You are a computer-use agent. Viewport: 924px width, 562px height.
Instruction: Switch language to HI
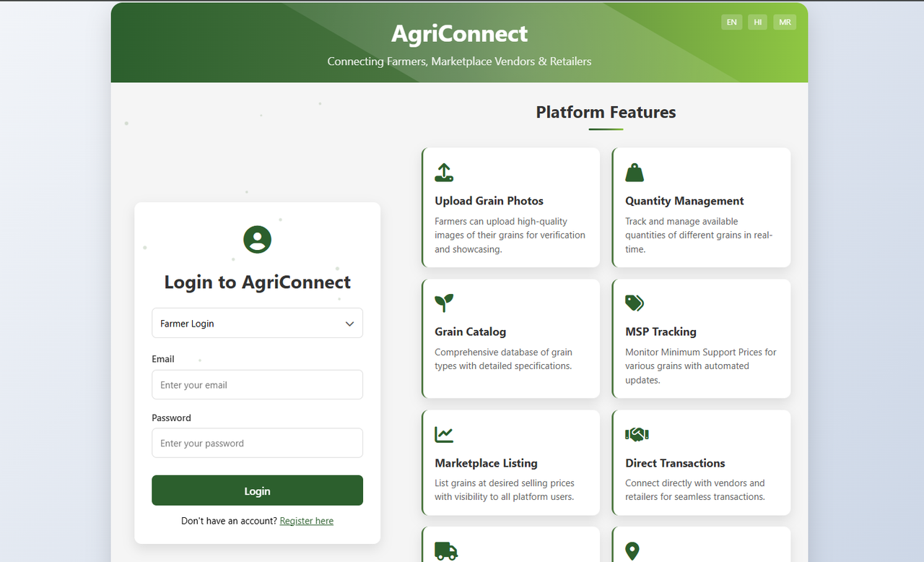(758, 22)
